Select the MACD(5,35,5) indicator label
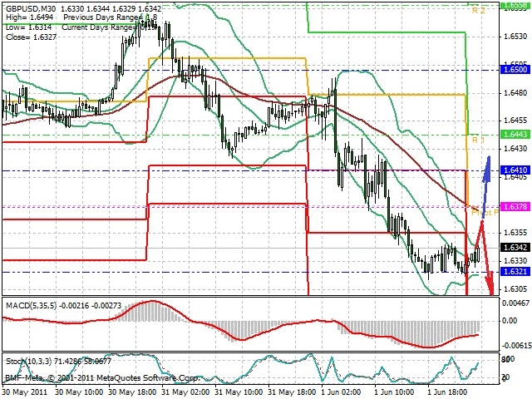 (x=32, y=305)
